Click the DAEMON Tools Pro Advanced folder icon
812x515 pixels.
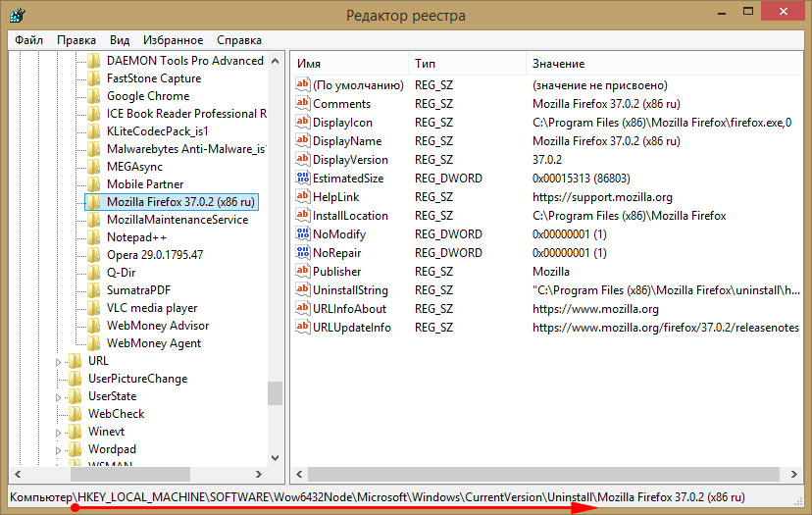[x=94, y=61]
